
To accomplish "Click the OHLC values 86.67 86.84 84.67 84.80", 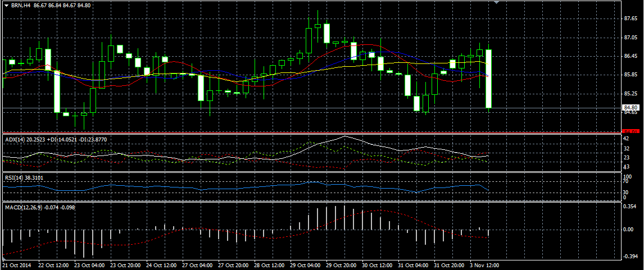I will click(62, 6).
